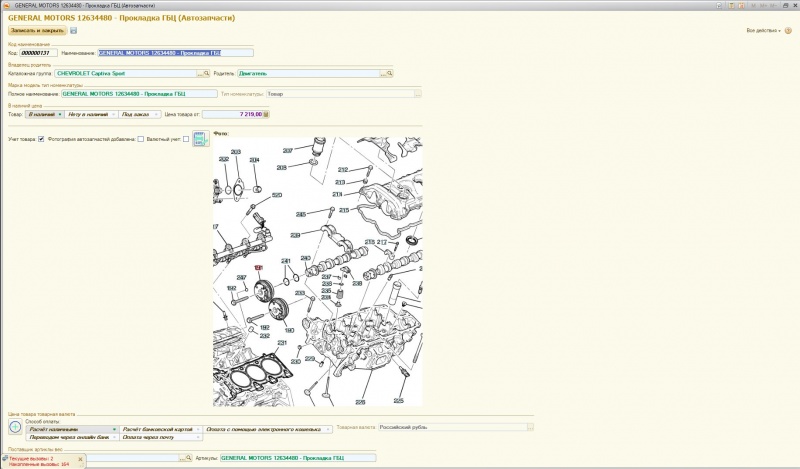800x469 pixels.
Task: Click the calculator icon in title bar
Action: tap(732, 5)
